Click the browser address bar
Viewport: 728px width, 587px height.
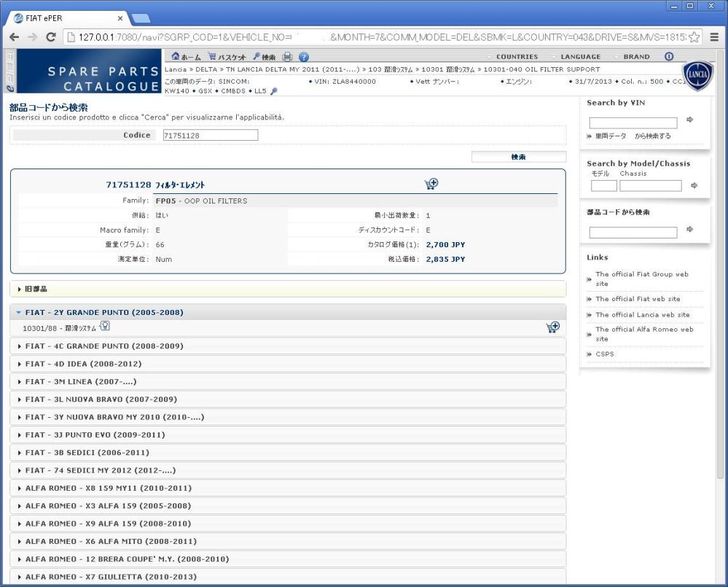(382, 37)
